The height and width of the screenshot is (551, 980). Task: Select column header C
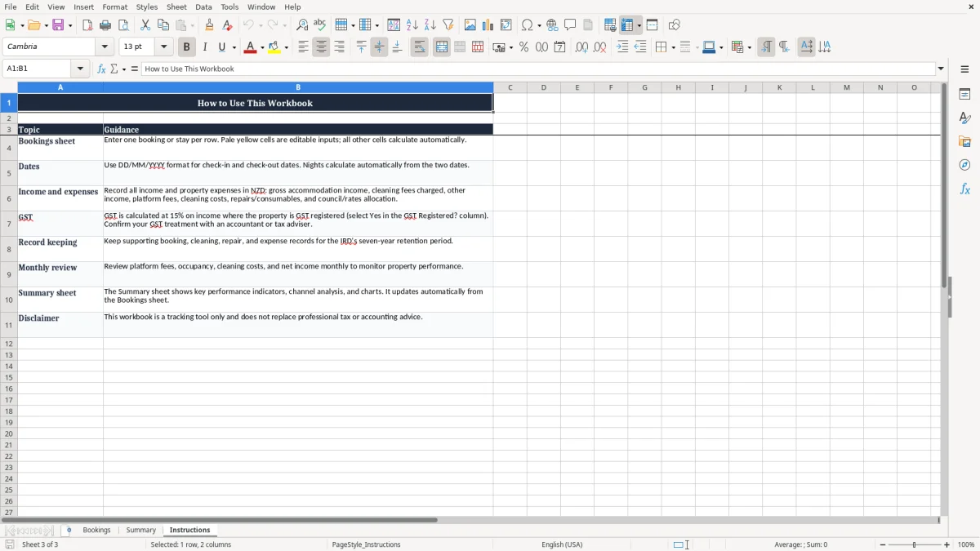pos(510,87)
